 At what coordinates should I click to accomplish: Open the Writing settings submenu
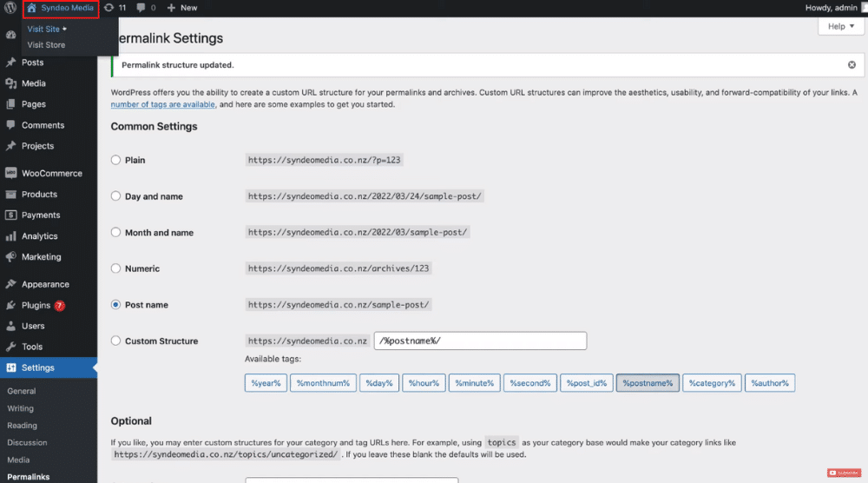[21, 408]
